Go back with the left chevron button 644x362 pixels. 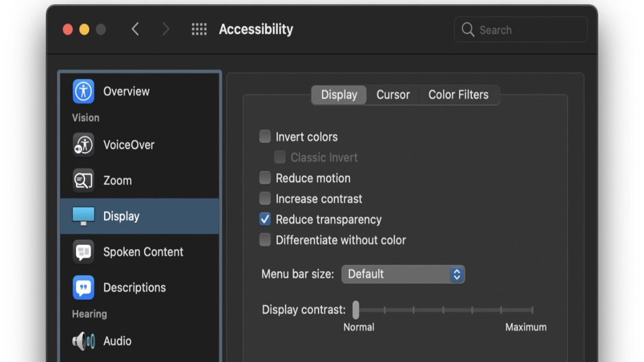pos(135,29)
